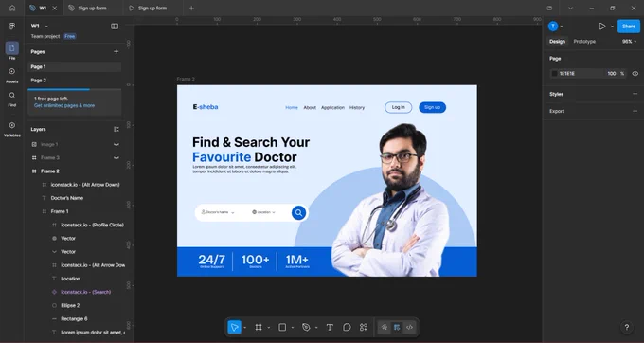The height and width of the screenshot is (343, 644).
Task: Select Page 1 in the pages list
Action: (74, 66)
